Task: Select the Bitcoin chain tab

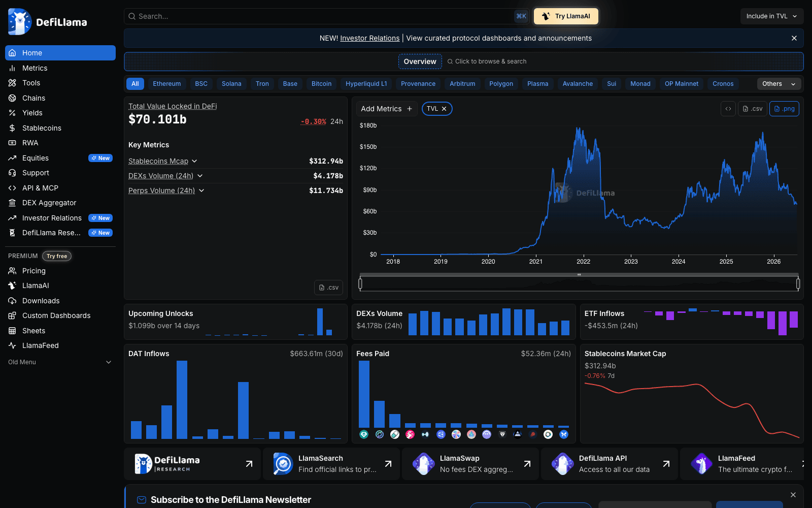Action: [x=321, y=84]
